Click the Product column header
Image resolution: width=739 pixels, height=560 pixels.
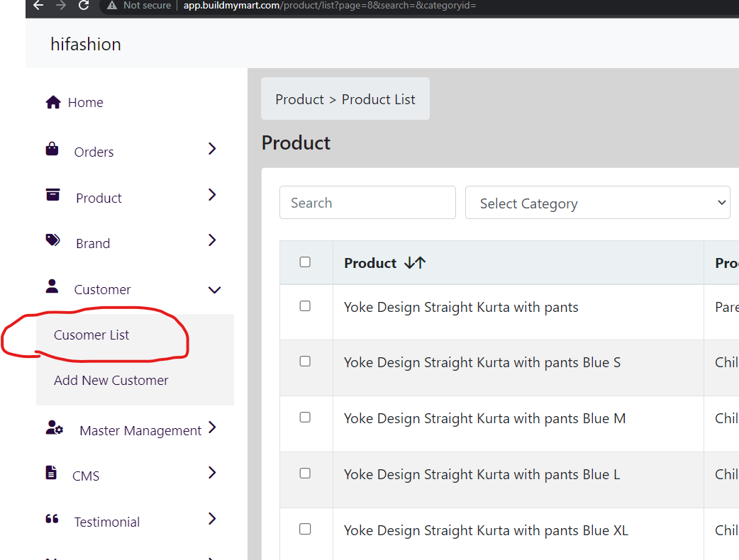coord(370,263)
